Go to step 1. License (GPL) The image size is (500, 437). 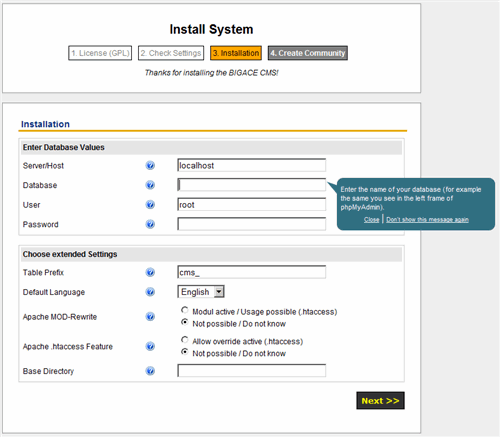tap(100, 53)
